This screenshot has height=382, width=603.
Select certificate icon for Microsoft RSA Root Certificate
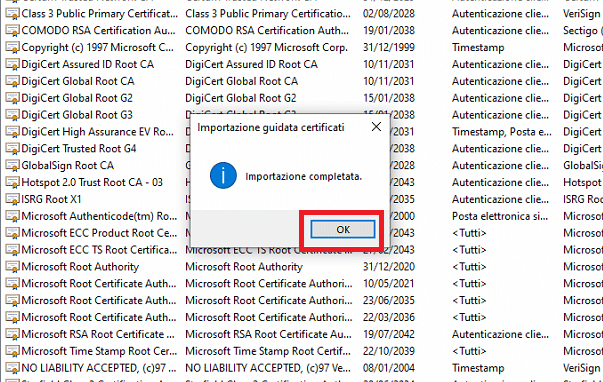click(12, 334)
